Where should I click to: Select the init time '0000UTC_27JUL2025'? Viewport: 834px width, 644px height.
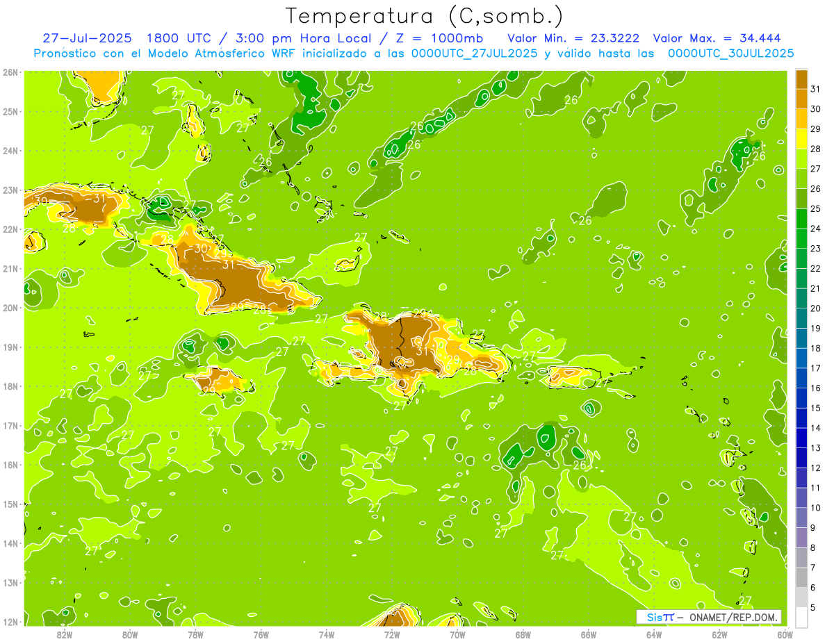[475, 53]
